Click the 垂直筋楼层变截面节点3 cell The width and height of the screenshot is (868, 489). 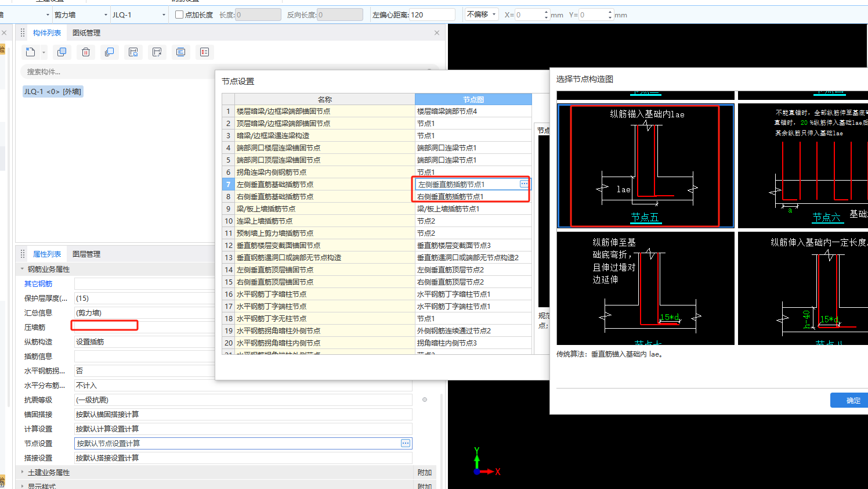pyautogui.click(x=473, y=245)
